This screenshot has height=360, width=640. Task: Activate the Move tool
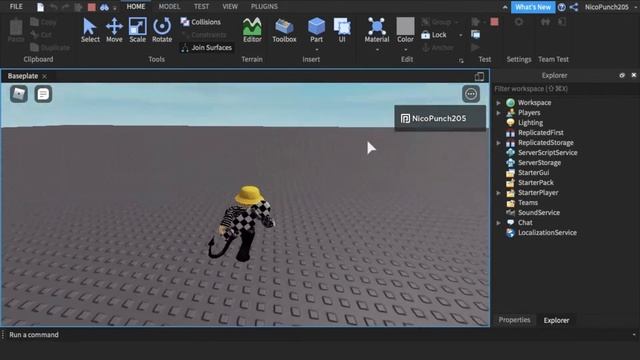(x=114, y=30)
